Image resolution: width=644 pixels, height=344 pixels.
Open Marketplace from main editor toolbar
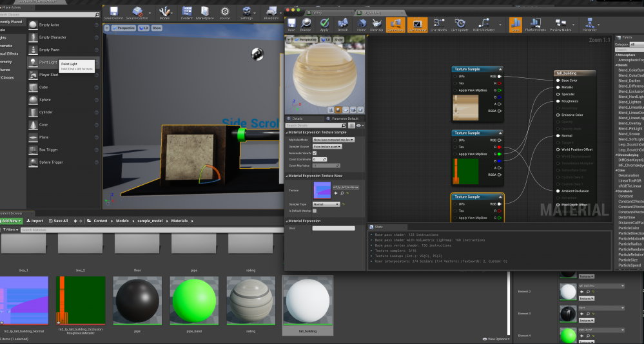pyautogui.click(x=204, y=13)
